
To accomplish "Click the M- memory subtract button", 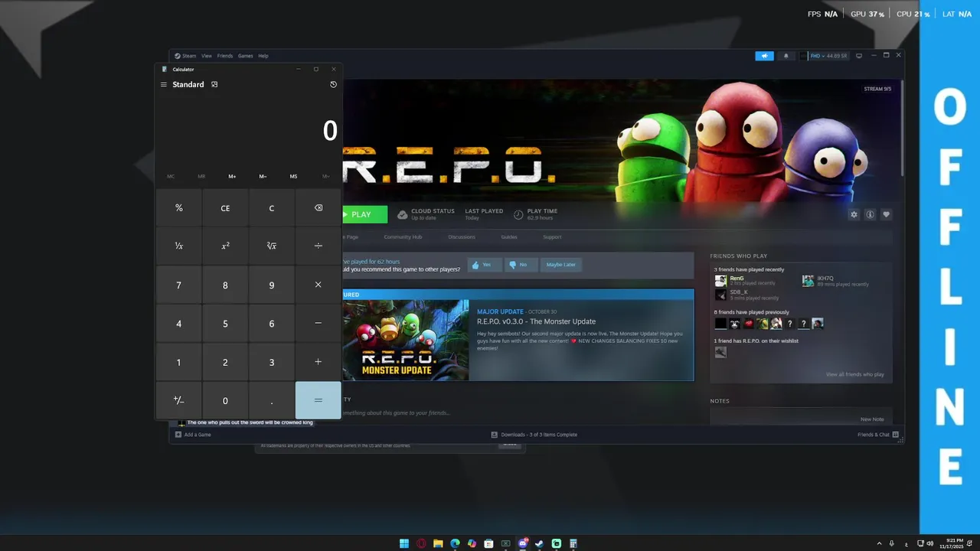I will click(263, 177).
